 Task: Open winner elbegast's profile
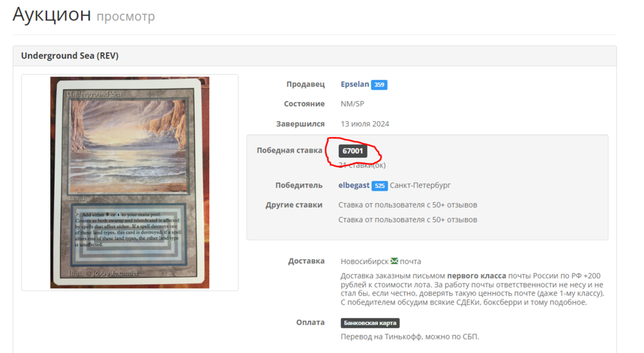pos(354,186)
